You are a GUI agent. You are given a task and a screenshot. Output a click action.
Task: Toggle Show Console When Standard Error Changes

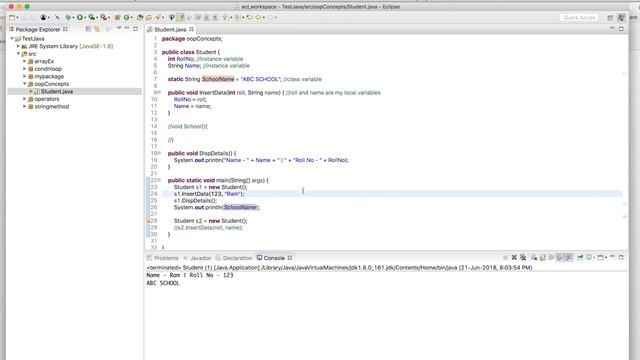coord(569,258)
